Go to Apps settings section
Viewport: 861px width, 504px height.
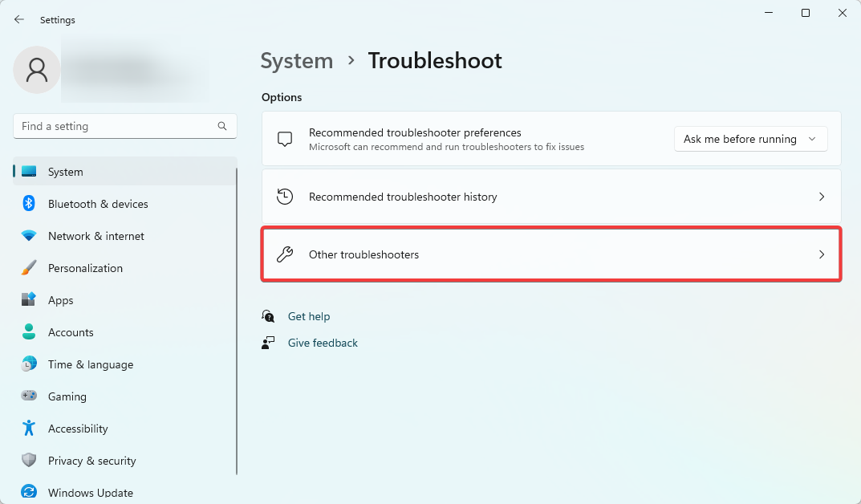click(60, 300)
